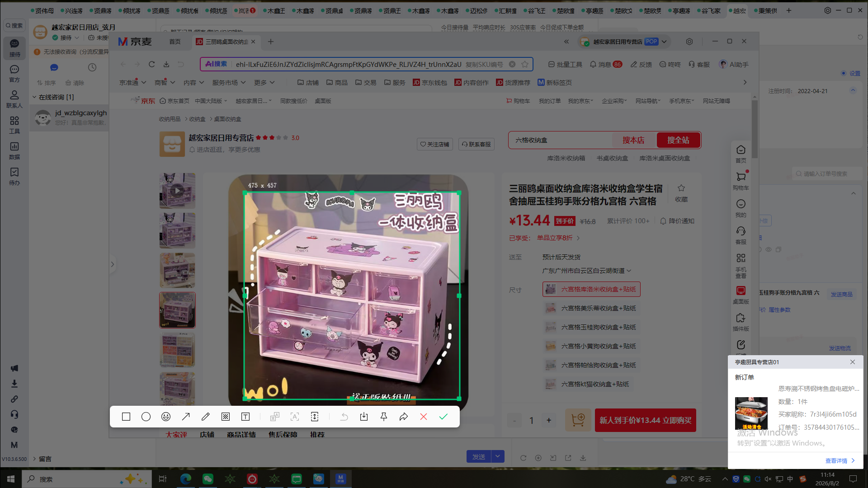Open the dropdown arrow beside 发送
868x488 pixels.
(498, 456)
